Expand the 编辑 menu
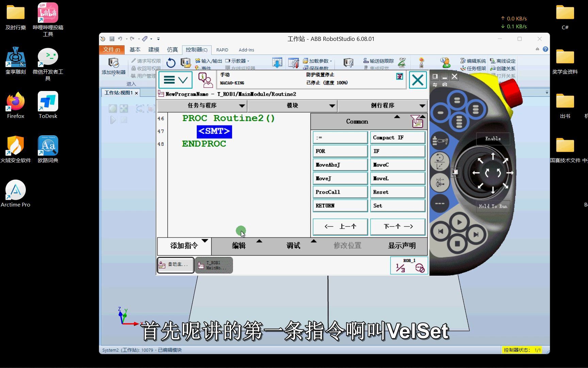This screenshot has height=368, width=588. pos(239,246)
